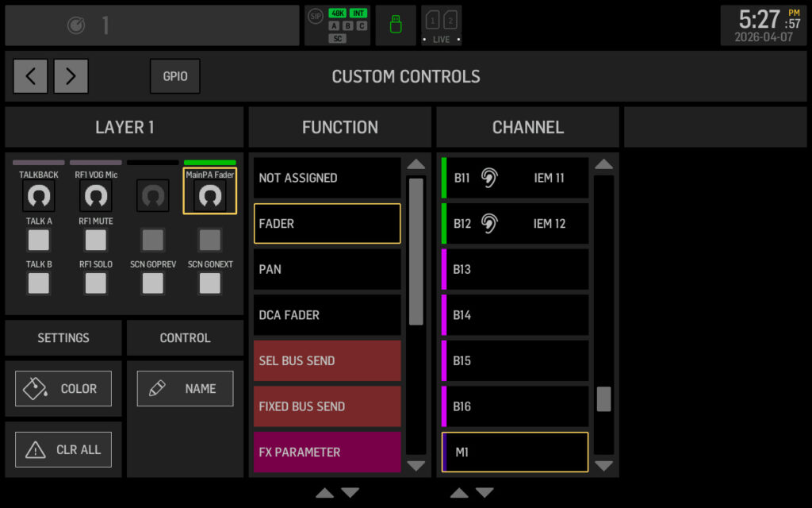The width and height of the screenshot is (812, 508).
Task: Open GPIO settings
Action: tap(174, 76)
